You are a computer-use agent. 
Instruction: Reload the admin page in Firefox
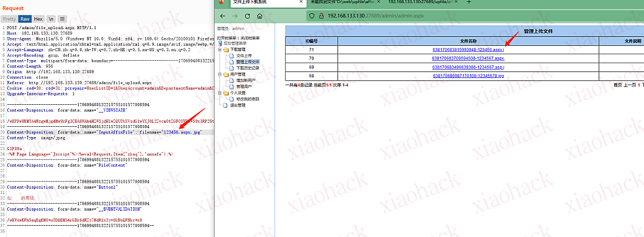[247, 16]
